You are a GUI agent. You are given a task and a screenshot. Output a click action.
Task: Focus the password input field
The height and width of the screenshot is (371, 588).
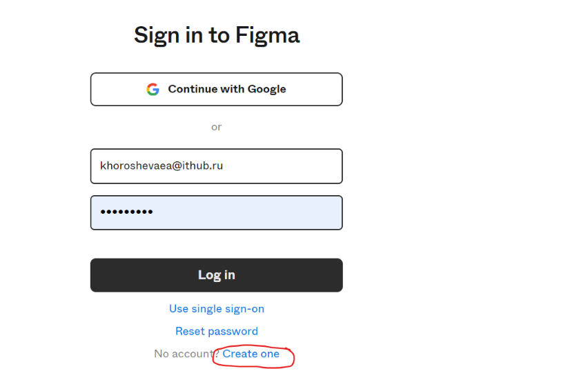pyautogui.click(x=216, y=212)
